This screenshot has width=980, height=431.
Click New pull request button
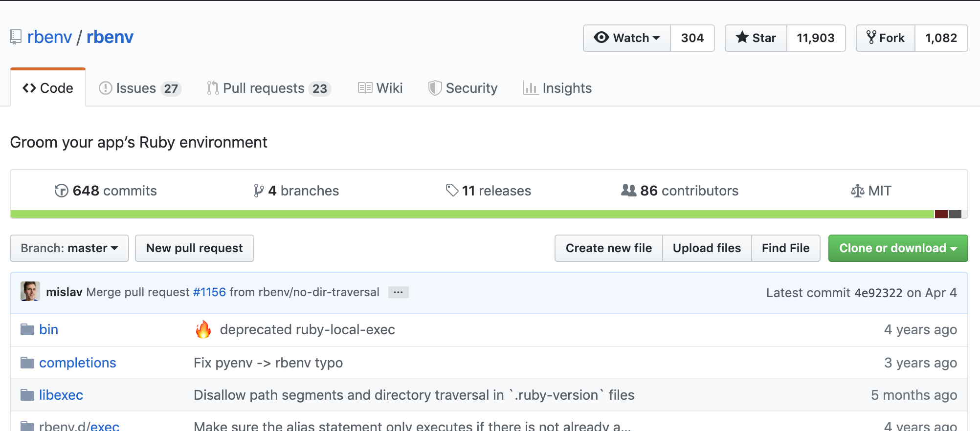(x=195, y=248)
